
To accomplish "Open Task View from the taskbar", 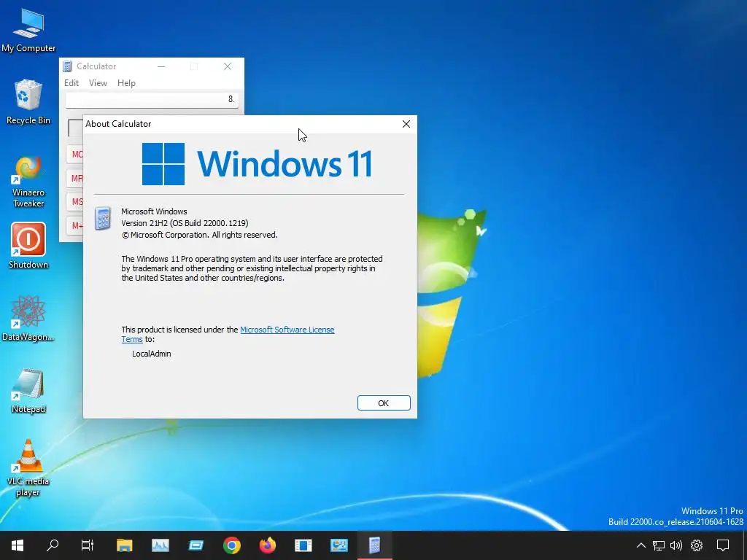I will (x=88, y=545).
